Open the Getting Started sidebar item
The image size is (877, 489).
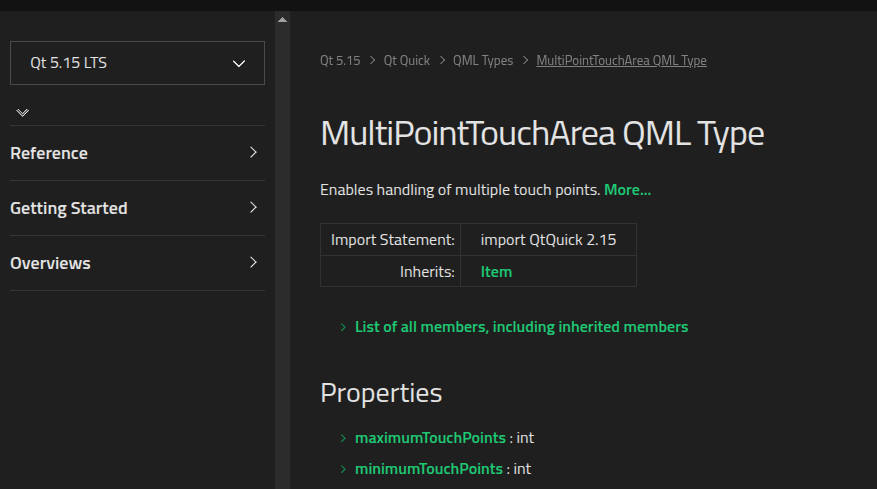pos(69,208)
